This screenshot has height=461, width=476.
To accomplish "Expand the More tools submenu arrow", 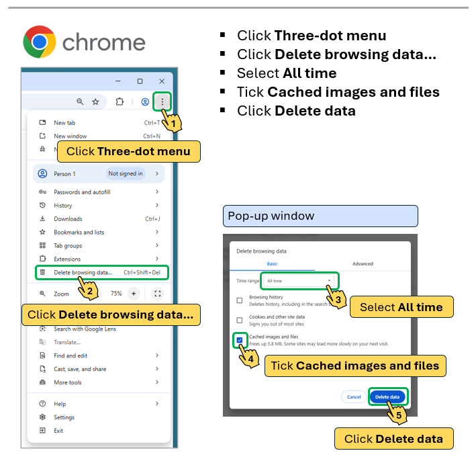I will click(x=157, y=382).
